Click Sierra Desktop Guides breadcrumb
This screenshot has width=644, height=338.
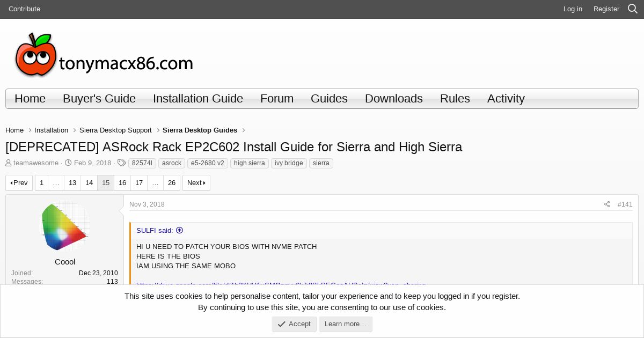coord(200,130)
